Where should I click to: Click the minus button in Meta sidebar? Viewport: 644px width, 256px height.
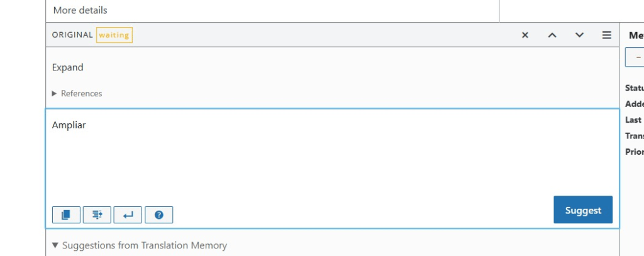pos(636,57)
